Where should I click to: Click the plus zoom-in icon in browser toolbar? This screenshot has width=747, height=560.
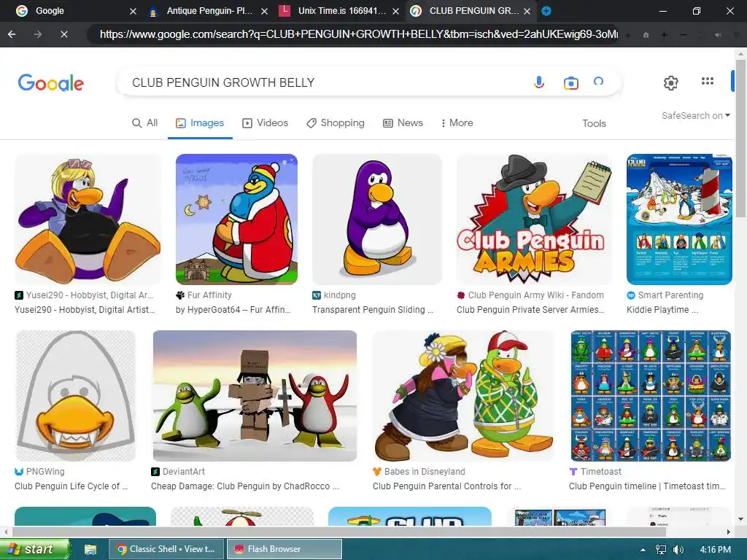[x=664, y=35]
